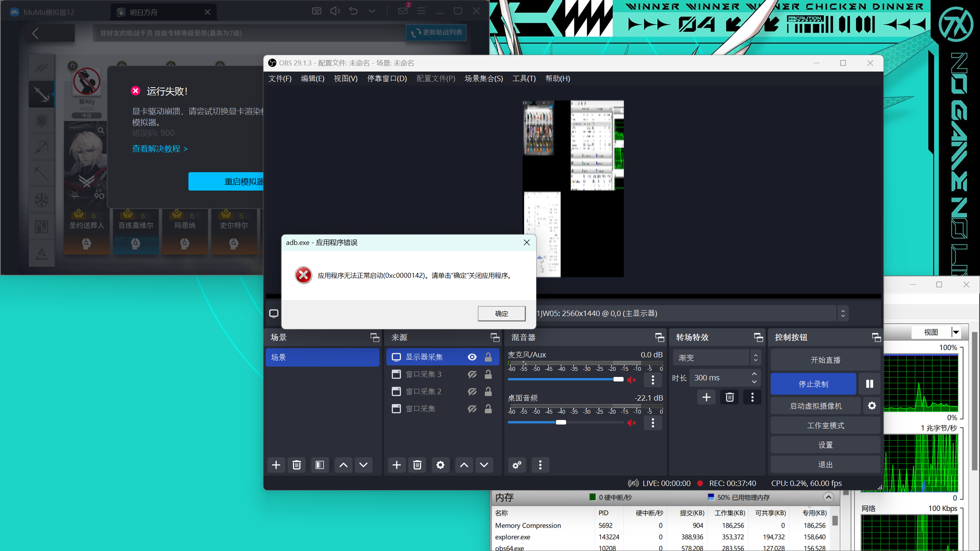Open the 视图(V) menu in OBS

pos(345,78)
